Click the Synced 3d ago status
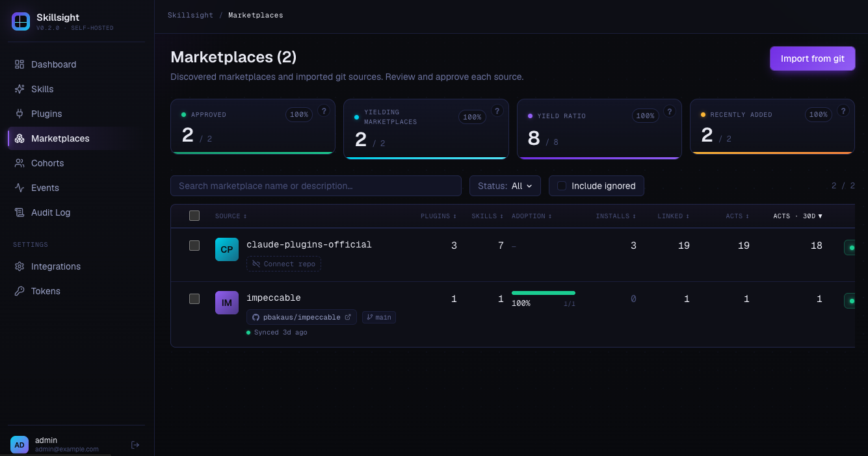Image resolution: width=868 pixels, height=456 pixels. point(277,333)
